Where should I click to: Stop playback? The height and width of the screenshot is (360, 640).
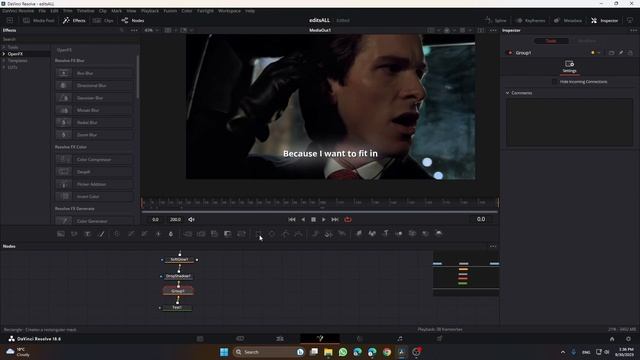[x=313, y=220]
